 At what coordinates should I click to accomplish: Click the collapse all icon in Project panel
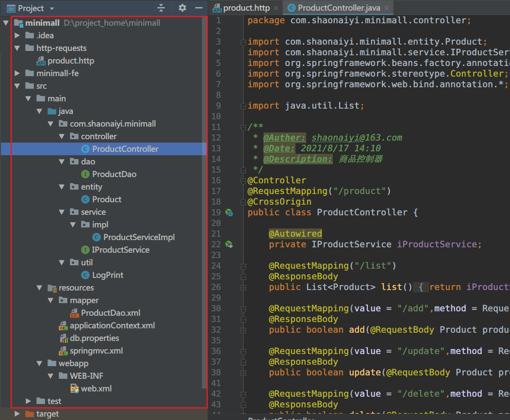coord(161,8)
